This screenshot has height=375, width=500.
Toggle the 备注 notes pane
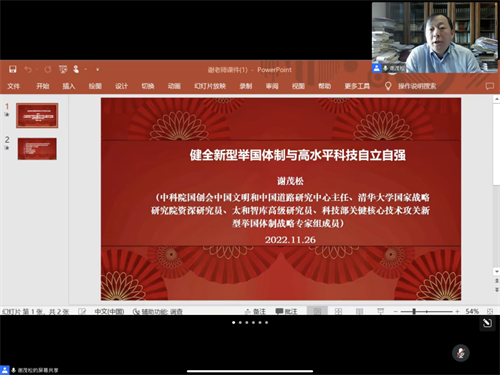click(x=255, y=311)
